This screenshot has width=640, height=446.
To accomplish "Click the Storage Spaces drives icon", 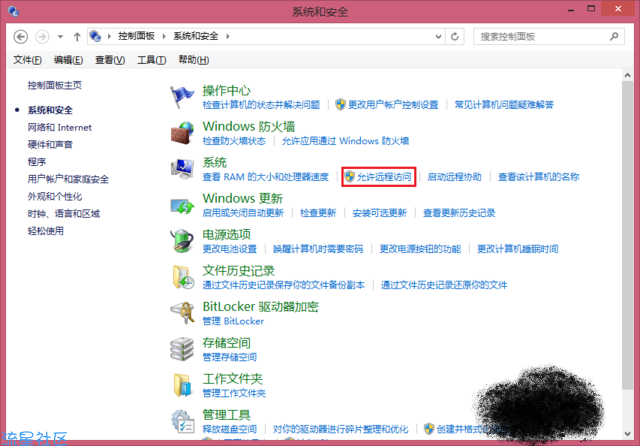I will [182, 349].
